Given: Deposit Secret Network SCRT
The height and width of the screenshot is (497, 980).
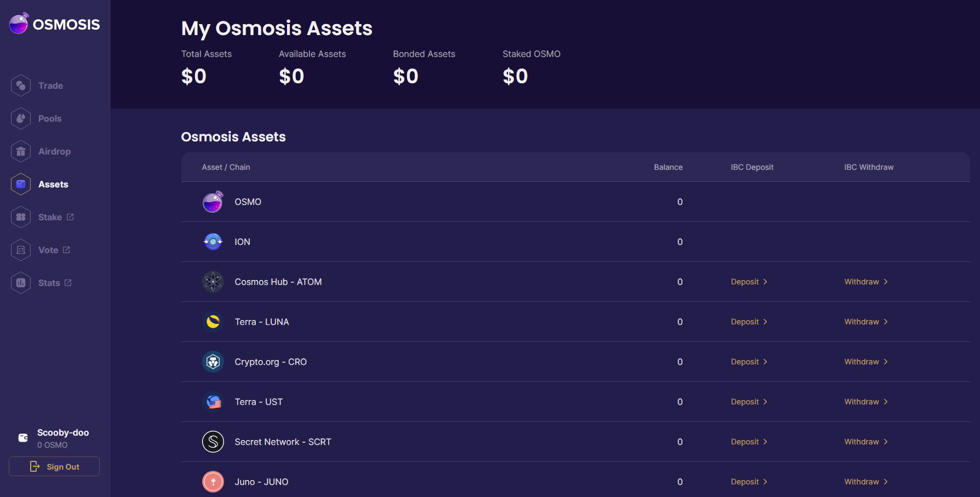Looking at the screenshot, I should 749,442.
